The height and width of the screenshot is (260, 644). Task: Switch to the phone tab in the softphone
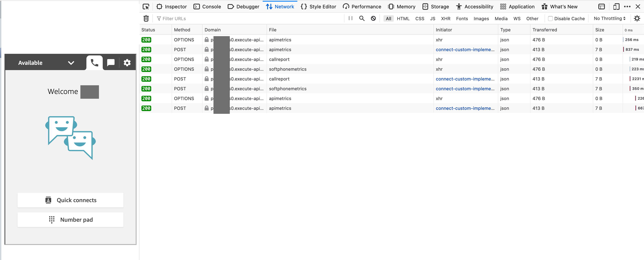94,63
